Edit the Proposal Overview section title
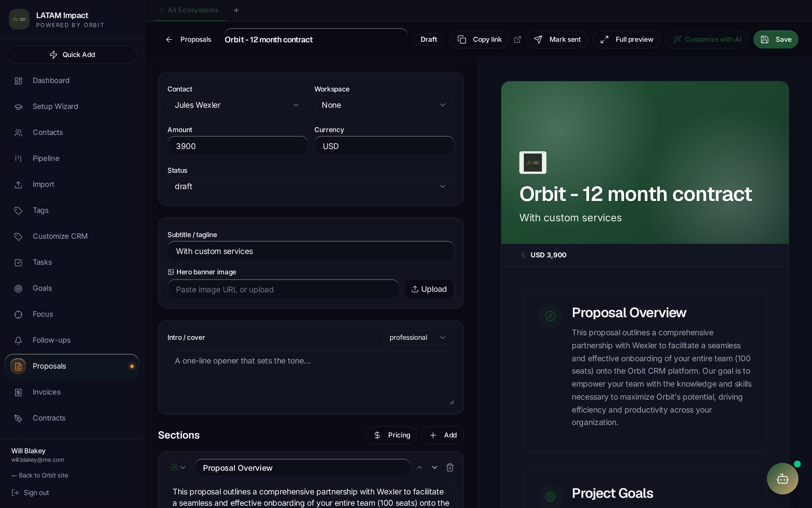 (x=302, y=468)
